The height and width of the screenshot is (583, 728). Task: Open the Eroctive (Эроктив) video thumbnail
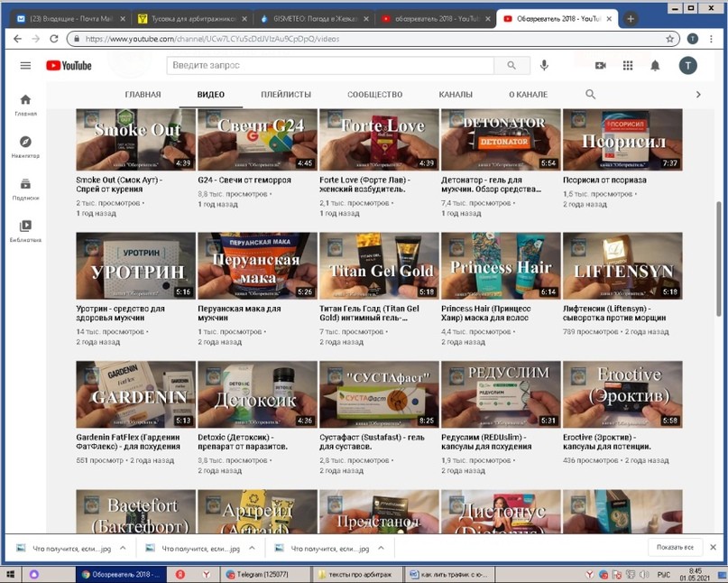click(x=622, y=394)
